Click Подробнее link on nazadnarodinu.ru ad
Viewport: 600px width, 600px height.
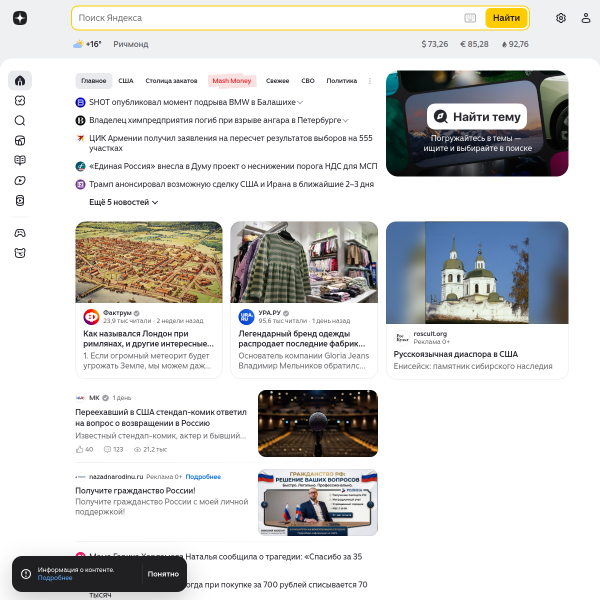coord(203,477)
